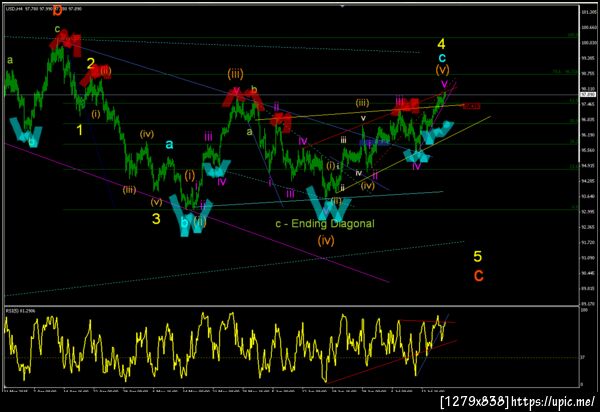Select the 'c - Ending Diagonal' annotation text
This screenshot has height=412, width=600.
tap(325, 223)
